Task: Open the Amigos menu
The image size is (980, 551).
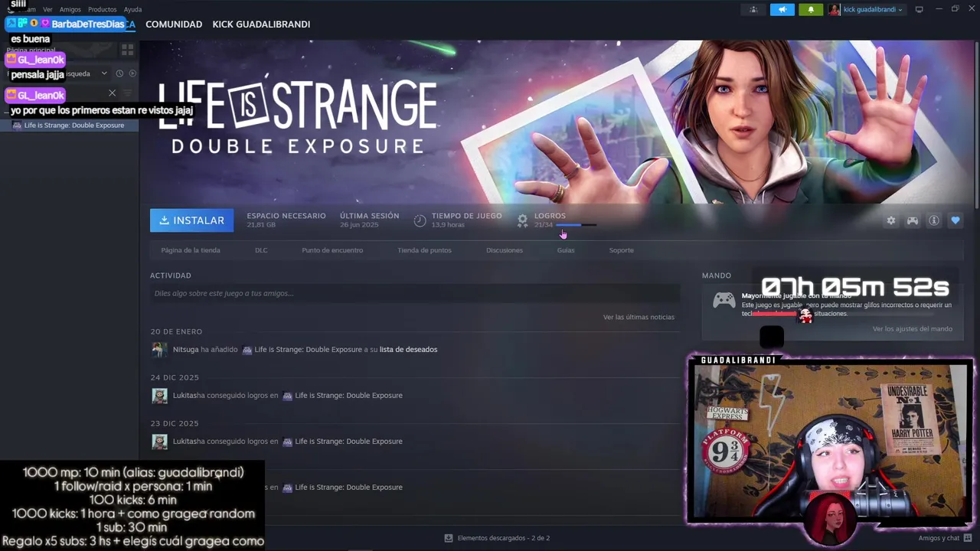Action: click(70, 10)
